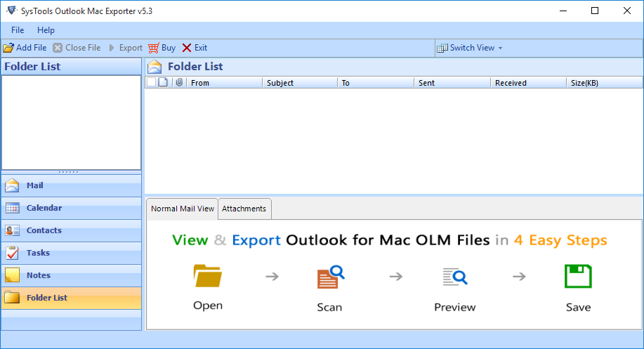Click the Switch View button label
The height and width of the screenshot is (349, 644).
point(473,48)
